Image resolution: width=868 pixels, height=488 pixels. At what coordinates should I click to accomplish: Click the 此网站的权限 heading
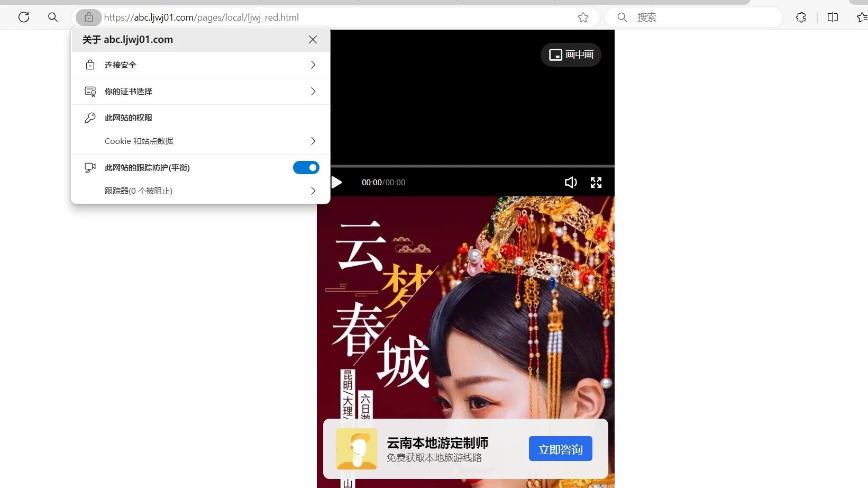pyautogui.click(x=129, y=118)
